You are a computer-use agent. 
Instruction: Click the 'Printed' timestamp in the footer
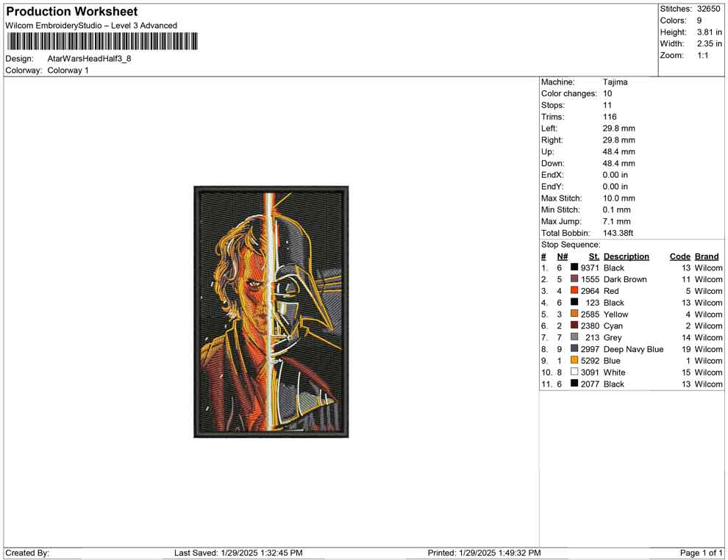[485, 553]
